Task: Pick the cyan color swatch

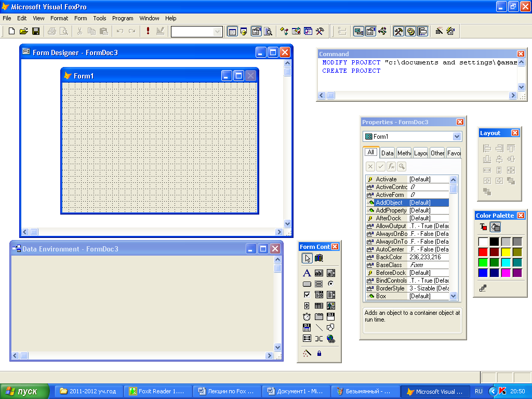Action: [x=506, y=262]
